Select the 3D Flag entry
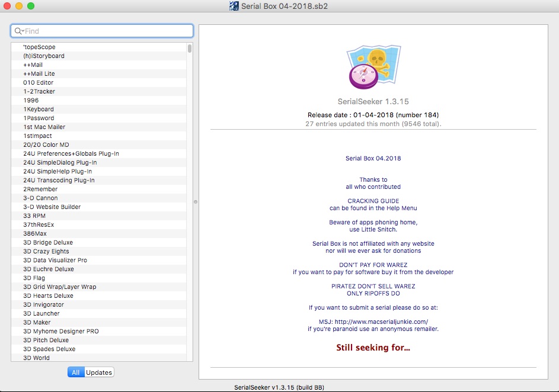This screenshot has width=559, height=392. pos(99,278)
